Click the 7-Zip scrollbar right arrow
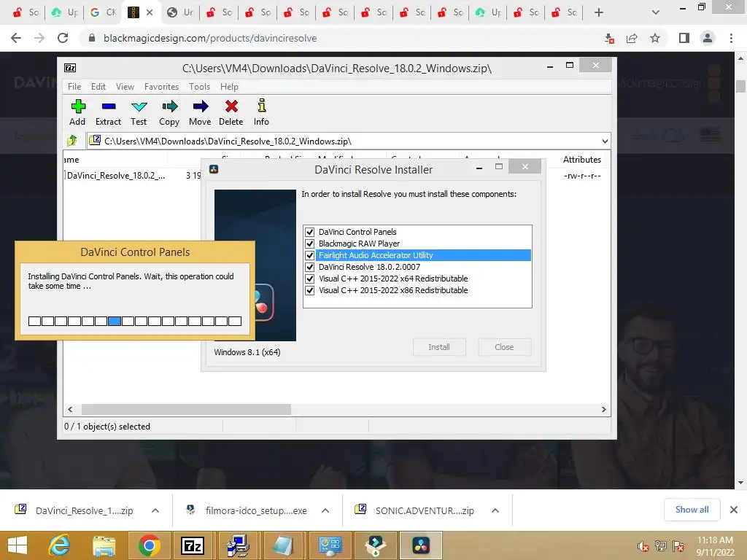This screenshot has width=747, height=560. [603, 410]
